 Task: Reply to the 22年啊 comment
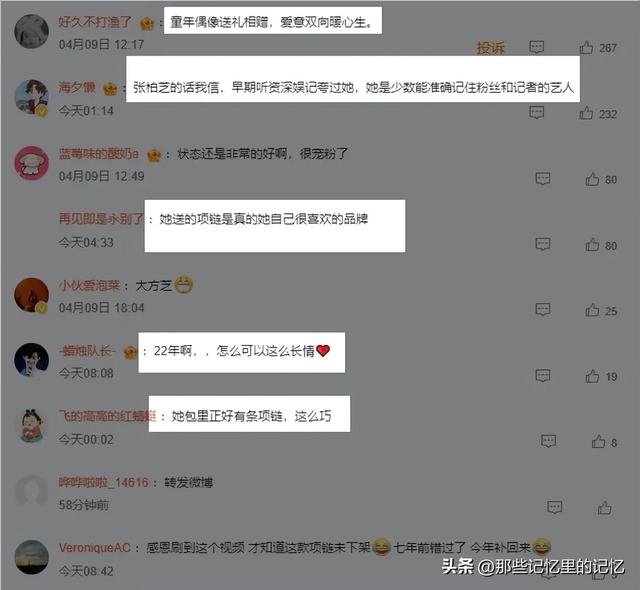[542, 376]
